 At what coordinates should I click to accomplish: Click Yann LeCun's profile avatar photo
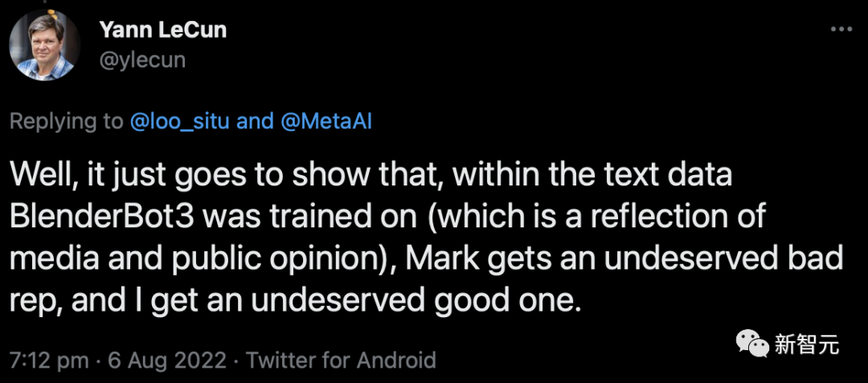[x=45, y=45]
